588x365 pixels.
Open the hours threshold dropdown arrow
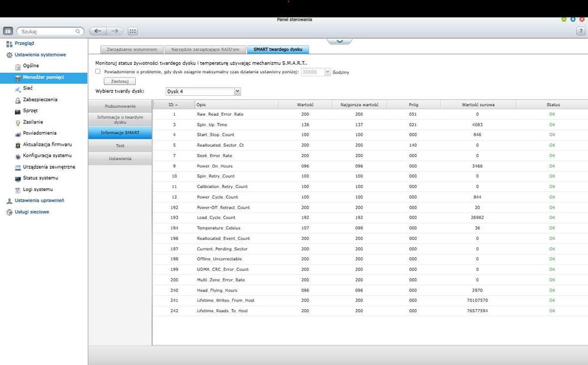(x=328, y=72)
